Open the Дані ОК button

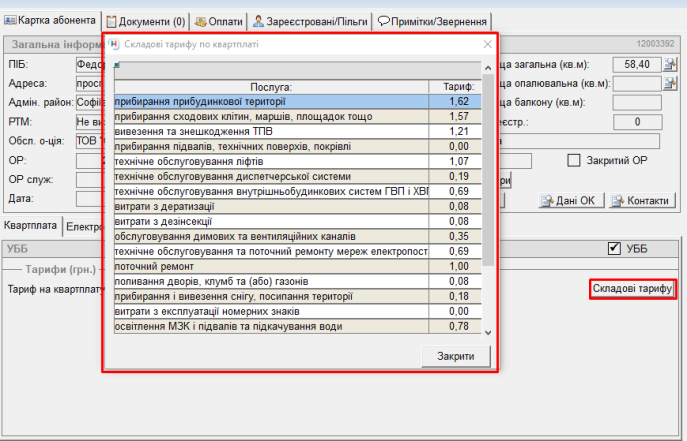pyautogui.click(x=571, y=200)
